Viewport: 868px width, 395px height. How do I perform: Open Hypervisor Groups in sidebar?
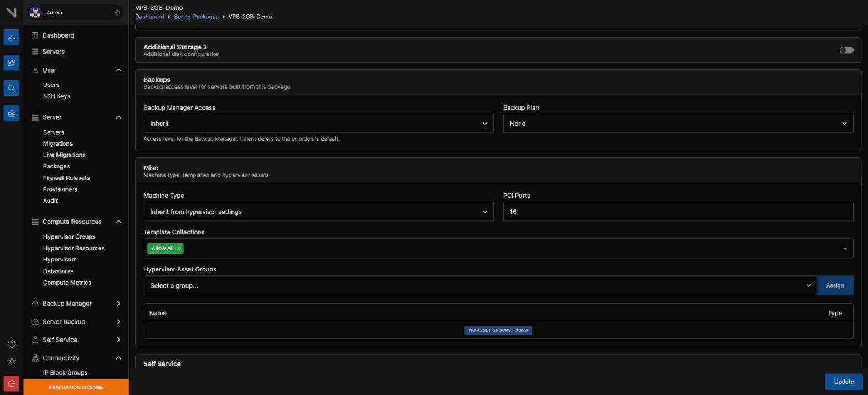click(69, 237)
